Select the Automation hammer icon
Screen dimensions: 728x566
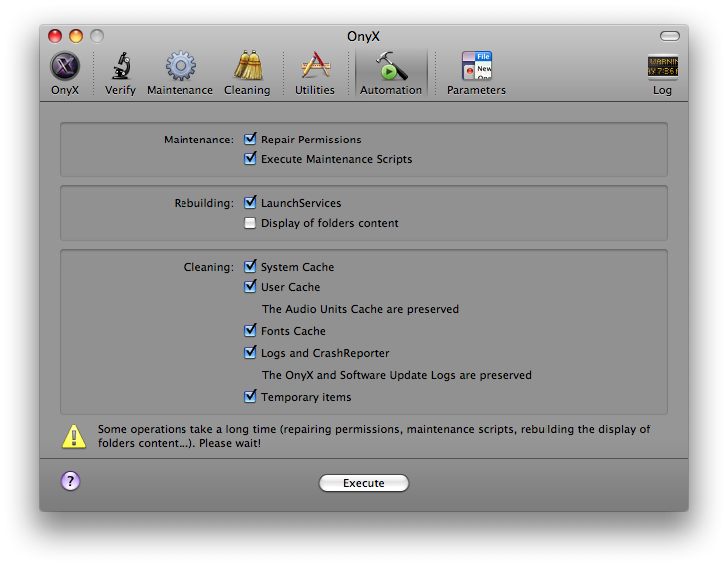391,67
